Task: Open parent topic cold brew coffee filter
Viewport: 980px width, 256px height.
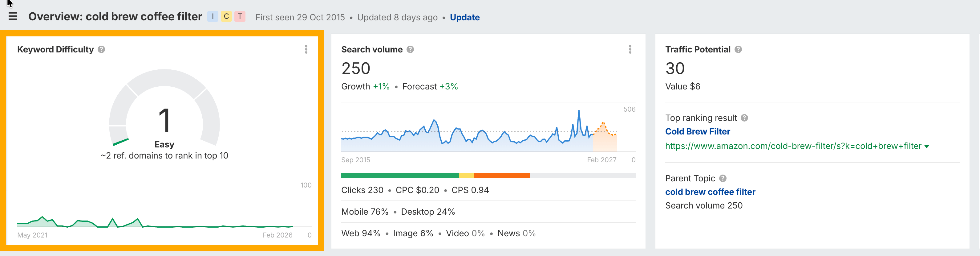Action: click(710, 192)
